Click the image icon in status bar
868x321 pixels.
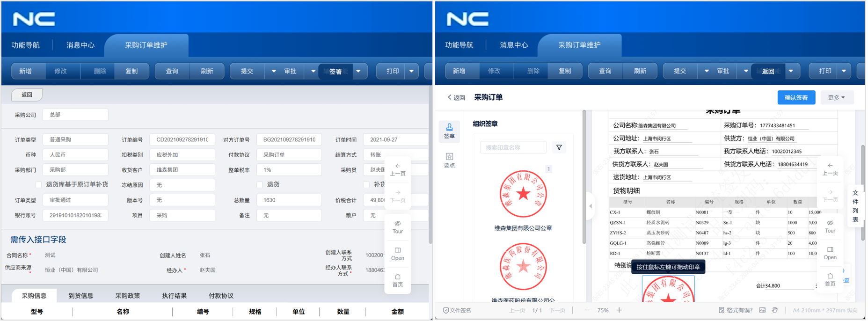click(x=762, y=310)
